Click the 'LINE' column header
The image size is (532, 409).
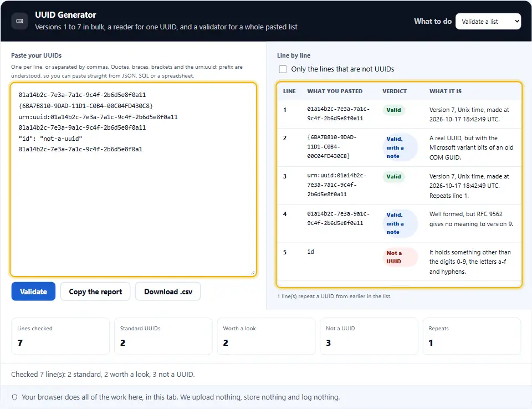(289, 91)
